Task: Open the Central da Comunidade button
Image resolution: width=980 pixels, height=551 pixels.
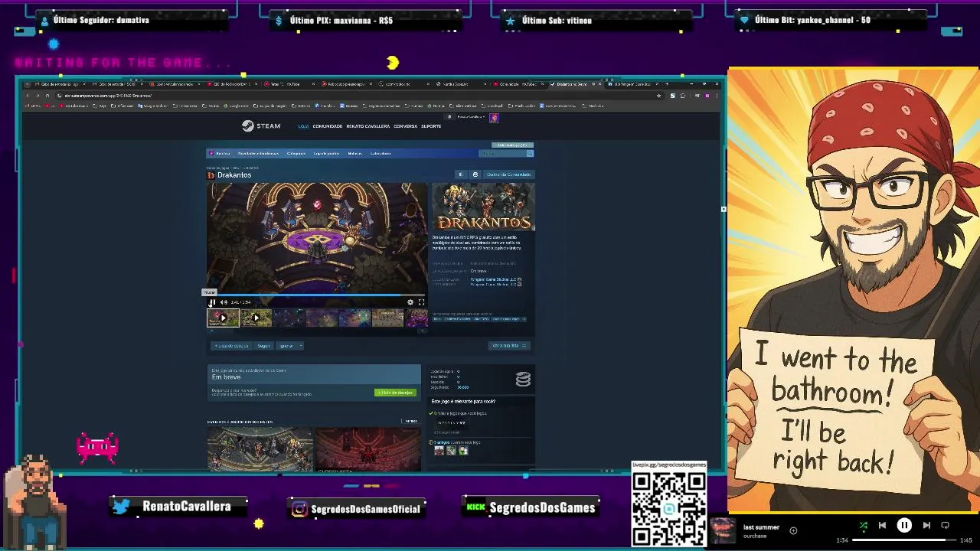Action: 508,174
